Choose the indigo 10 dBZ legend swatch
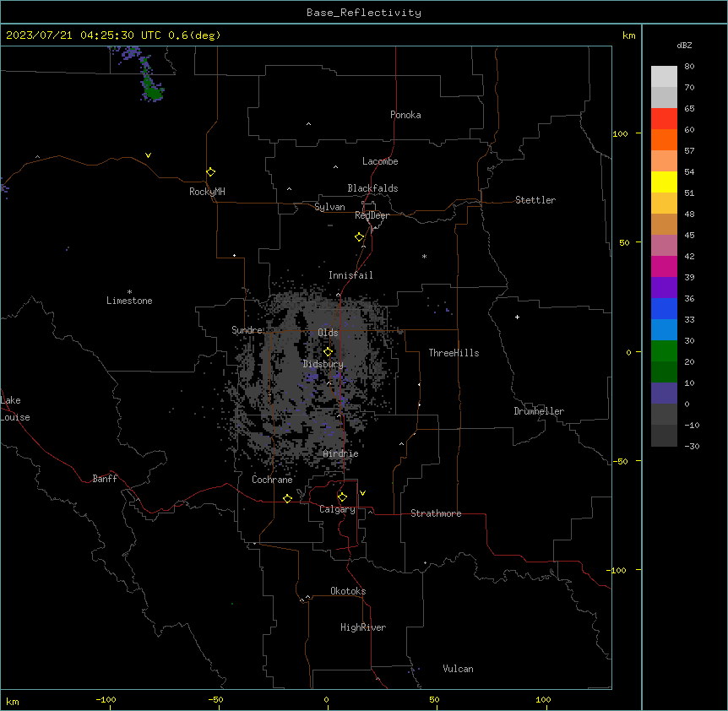728x711 pixels. click(664, 393)
